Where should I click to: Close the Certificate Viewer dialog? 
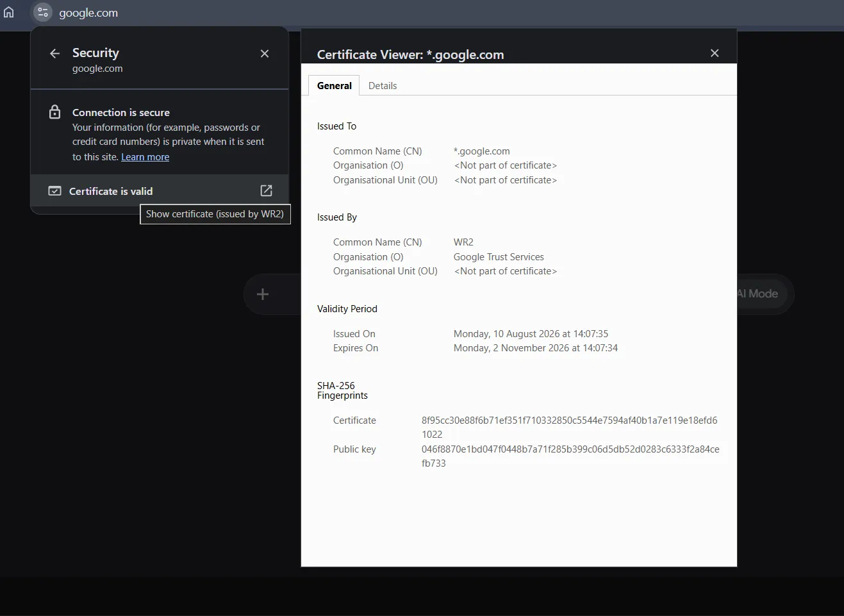coord(715,53)
